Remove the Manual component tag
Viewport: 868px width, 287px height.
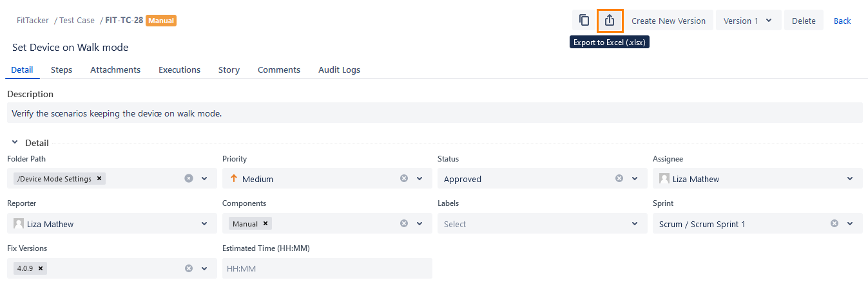click(265, 223)
